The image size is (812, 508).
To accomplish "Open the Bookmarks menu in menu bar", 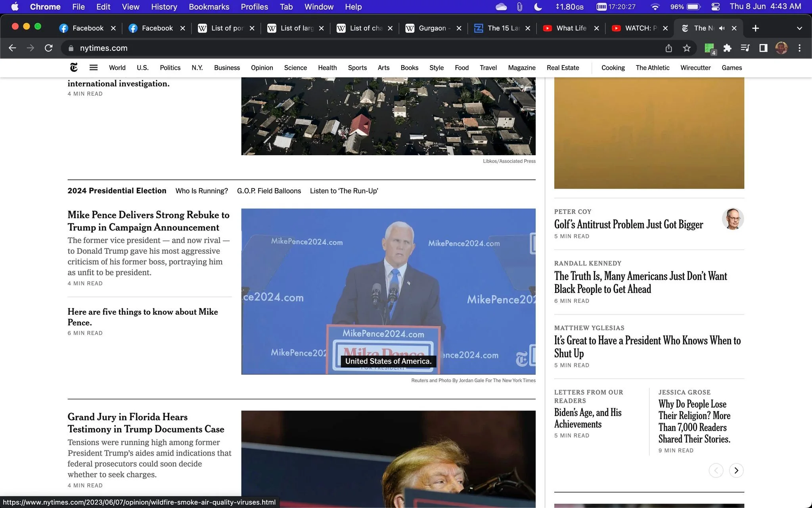I will click(209, 7).
